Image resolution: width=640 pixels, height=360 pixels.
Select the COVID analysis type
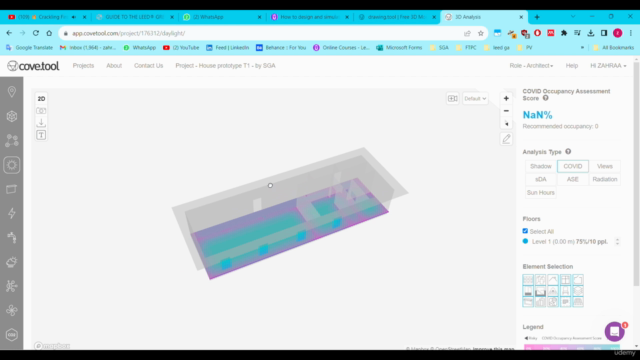click(573, 166)
